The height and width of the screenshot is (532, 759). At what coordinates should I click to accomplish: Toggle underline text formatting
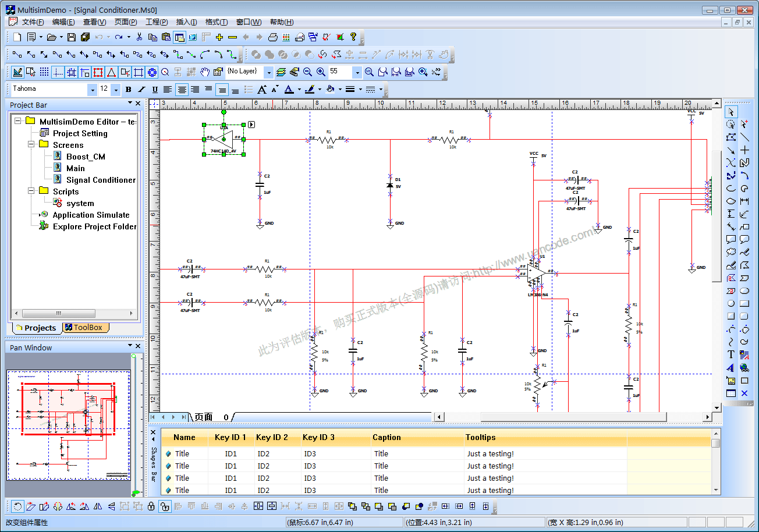tap(155, 90)
